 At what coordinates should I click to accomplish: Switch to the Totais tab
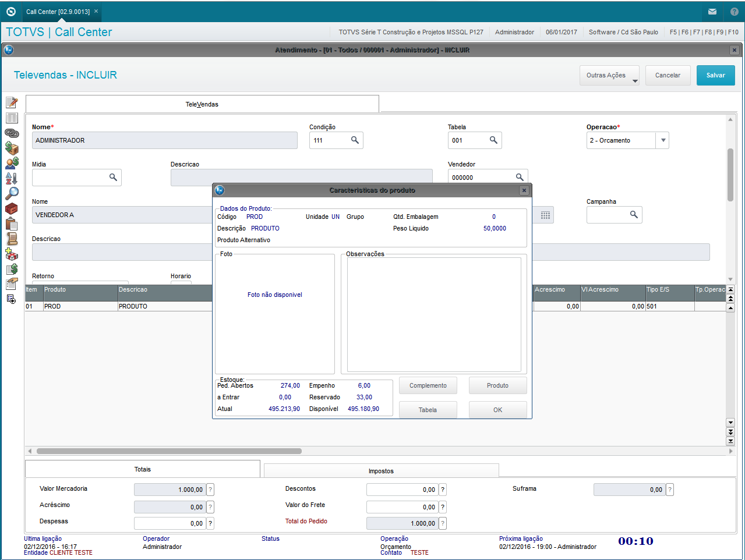point(143,469)
